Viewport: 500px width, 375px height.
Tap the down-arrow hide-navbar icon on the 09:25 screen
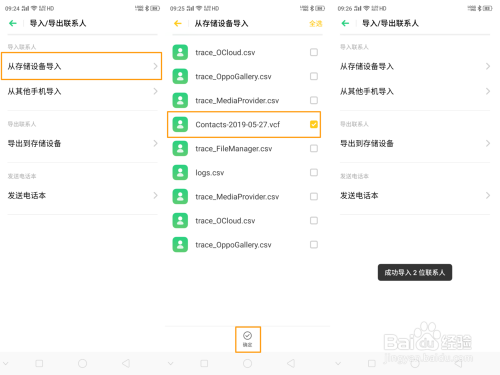click(171, 363)
